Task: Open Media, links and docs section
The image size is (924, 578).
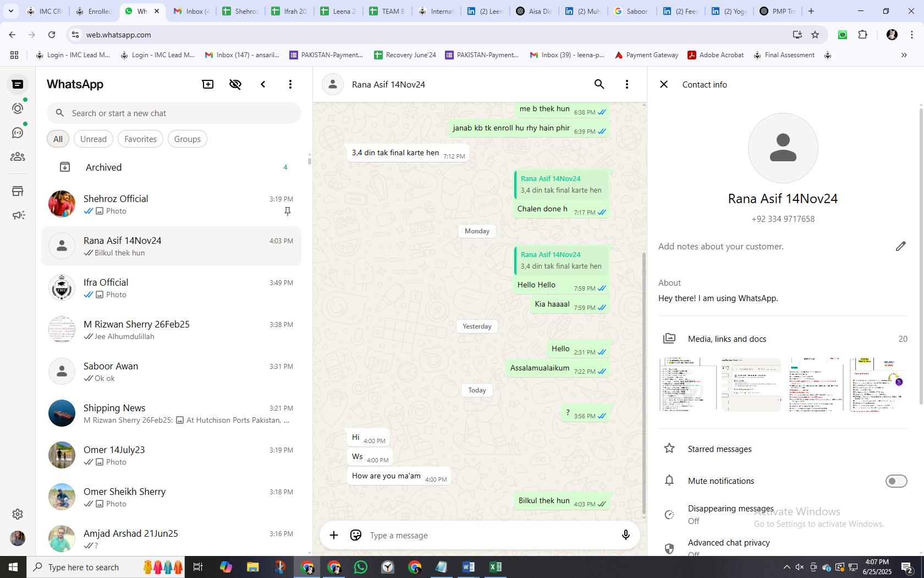Action: (783, 339)
